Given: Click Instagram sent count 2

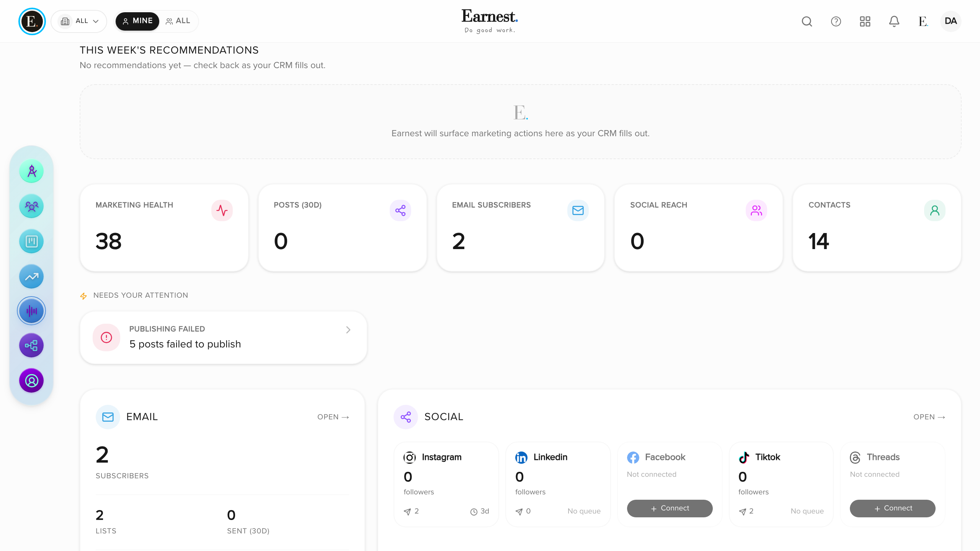Looking at the screenshot, I should [412, 512].
